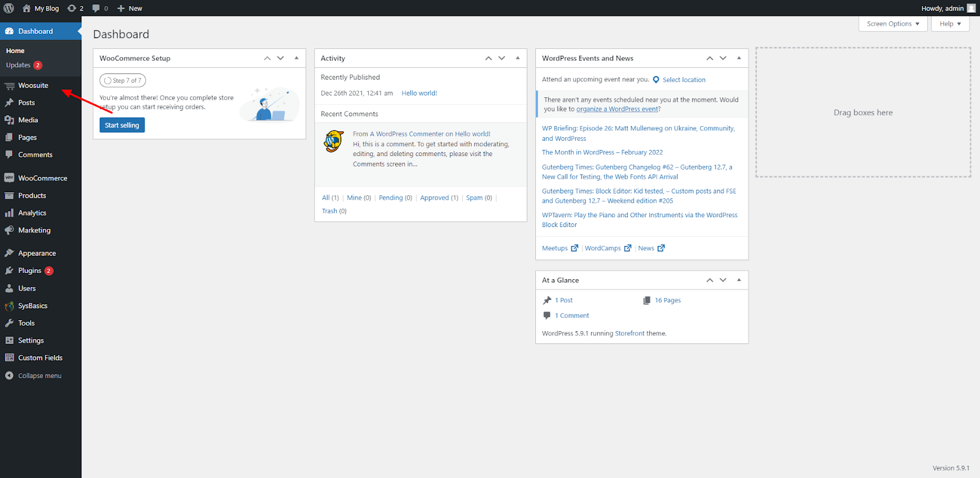The width and height of the screenshot is (980, 478).
Task: Click the Settings icon in sidebar
Action: point(9,340)
